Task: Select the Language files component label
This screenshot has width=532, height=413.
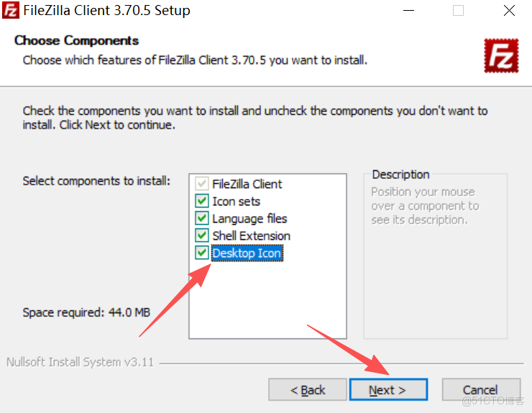Action: 249,218
